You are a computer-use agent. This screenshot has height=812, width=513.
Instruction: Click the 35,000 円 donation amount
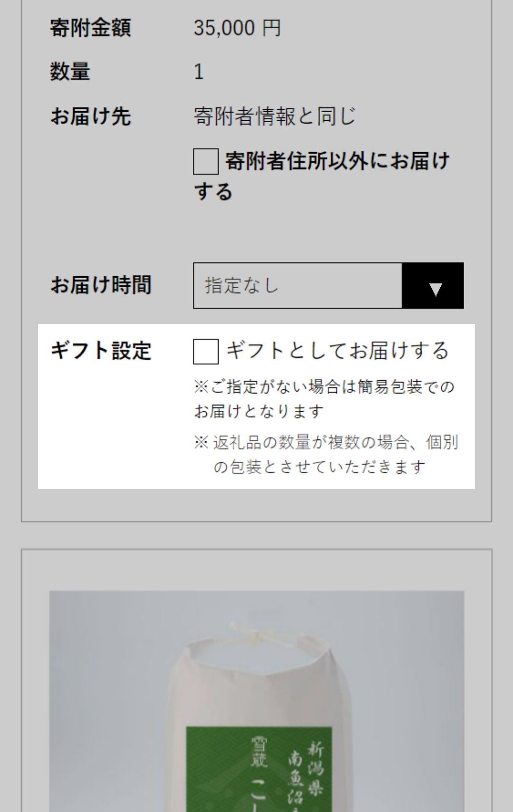pos(237,28)
